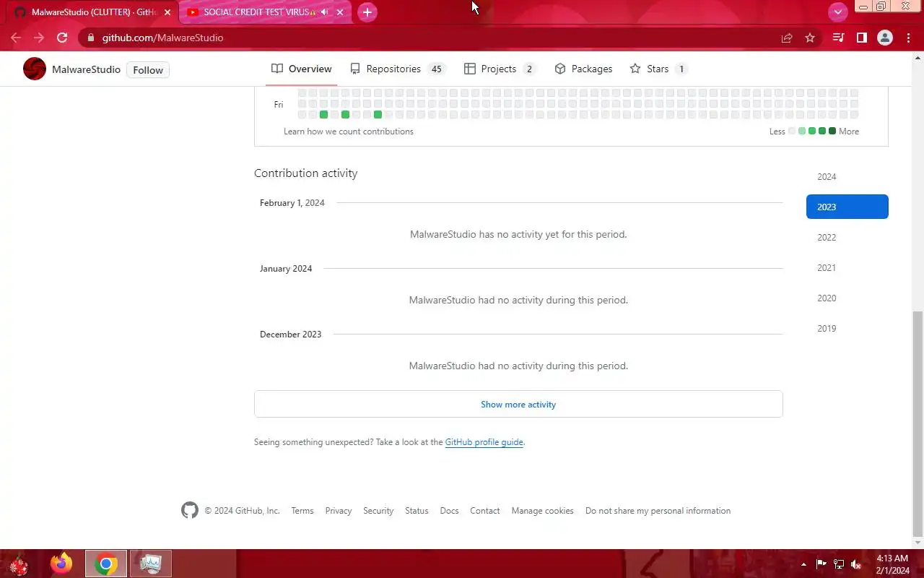Open the Chrome profile avatar
Viewport: 924px width, 578px height.
[x=885, y=38]
